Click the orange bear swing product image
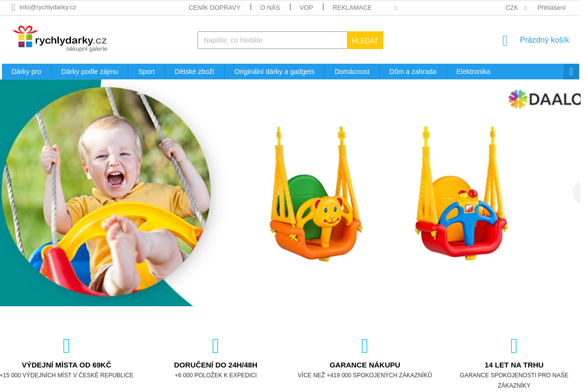 [x=316, y=194]
